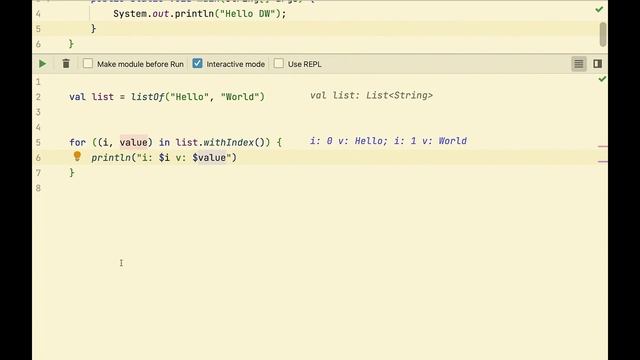Click 'withIndex' in the for loop line
The height and width of the screenshot is (360, 640).
[229, 142]
